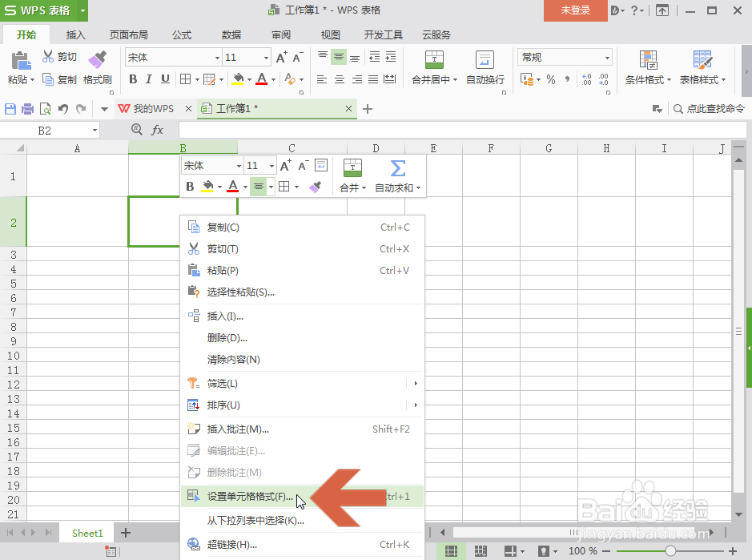Decrease font size in the ribbon
Screen dimensions: 752x560
pyautogui.click(x=297, y=58)
